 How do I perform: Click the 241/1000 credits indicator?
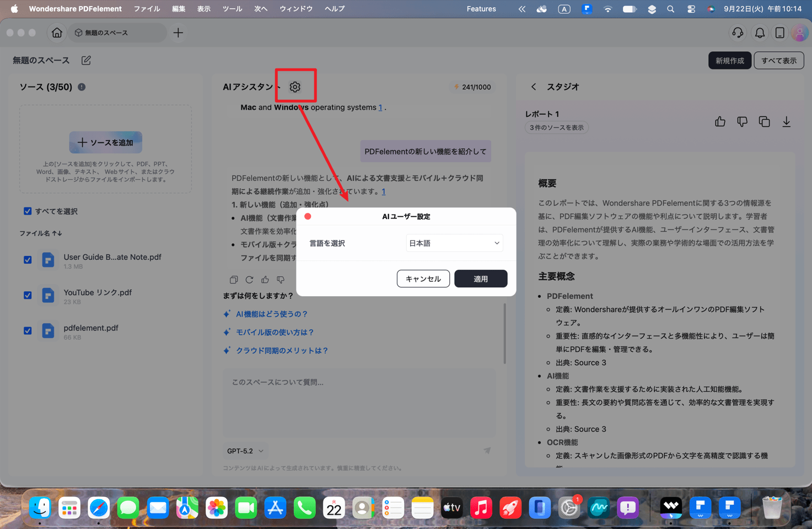point(472,87)
